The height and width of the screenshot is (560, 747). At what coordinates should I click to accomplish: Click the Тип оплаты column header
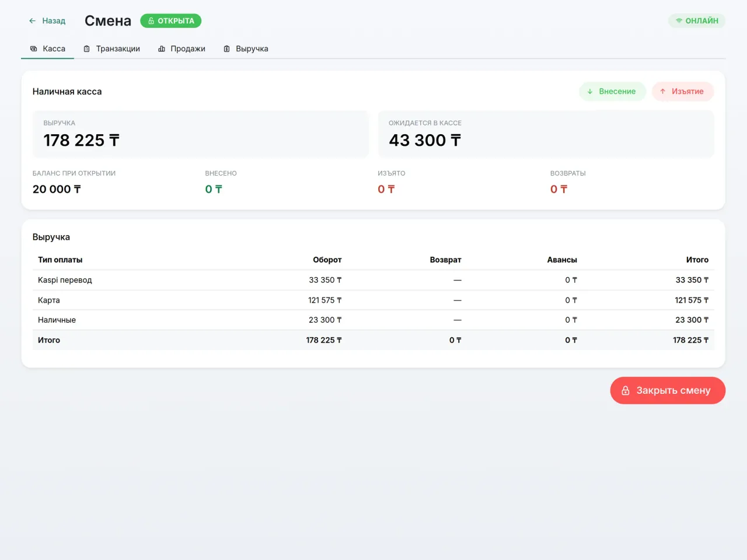pos(60,260)
